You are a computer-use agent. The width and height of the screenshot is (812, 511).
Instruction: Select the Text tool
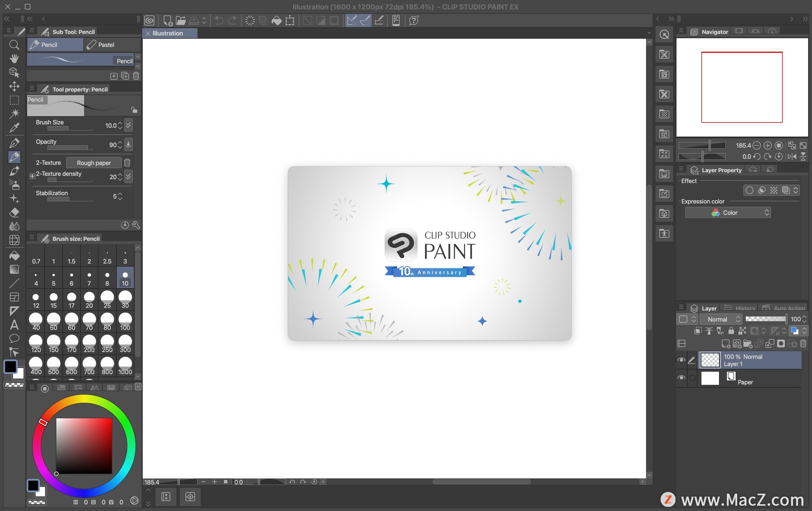(14, 325)
